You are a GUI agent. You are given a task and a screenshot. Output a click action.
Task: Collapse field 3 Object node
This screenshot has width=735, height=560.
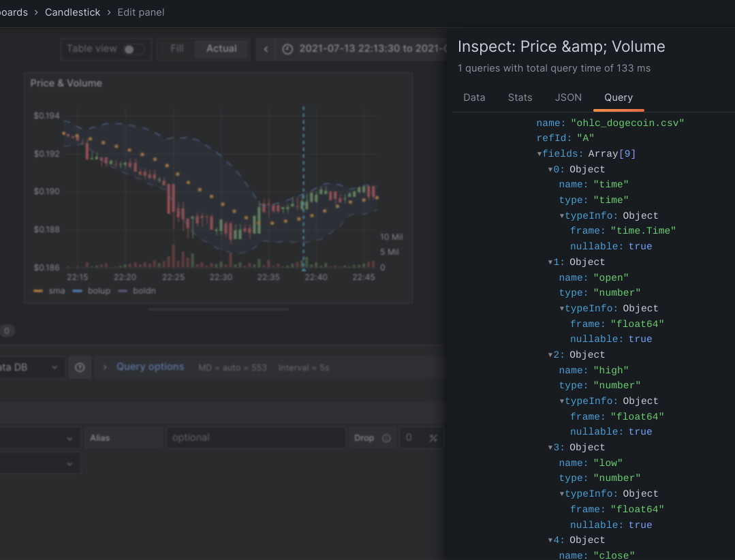coord(551,448)
